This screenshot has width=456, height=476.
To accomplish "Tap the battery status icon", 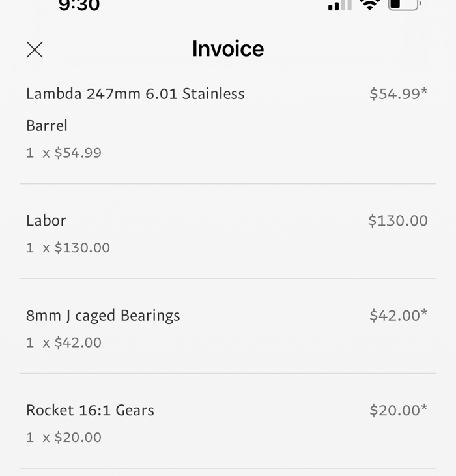I will click(x=404, y=5).
